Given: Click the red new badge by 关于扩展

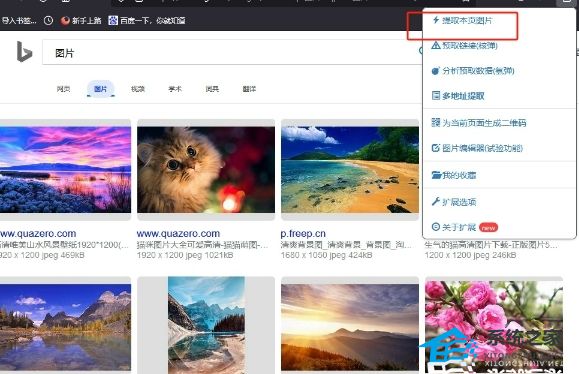Looking at the screenshot, I should tap(488, 227).
